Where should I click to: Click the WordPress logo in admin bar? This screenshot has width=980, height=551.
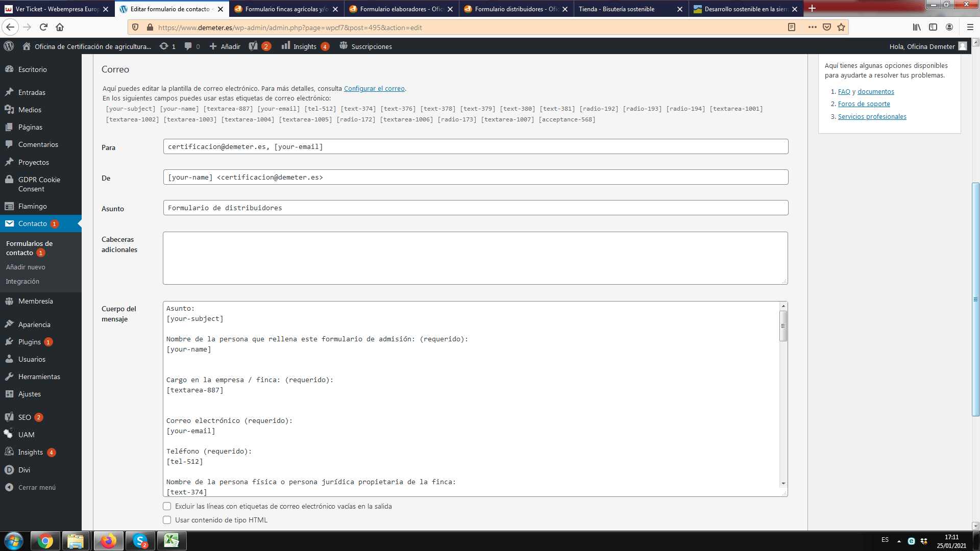(9, 46)
